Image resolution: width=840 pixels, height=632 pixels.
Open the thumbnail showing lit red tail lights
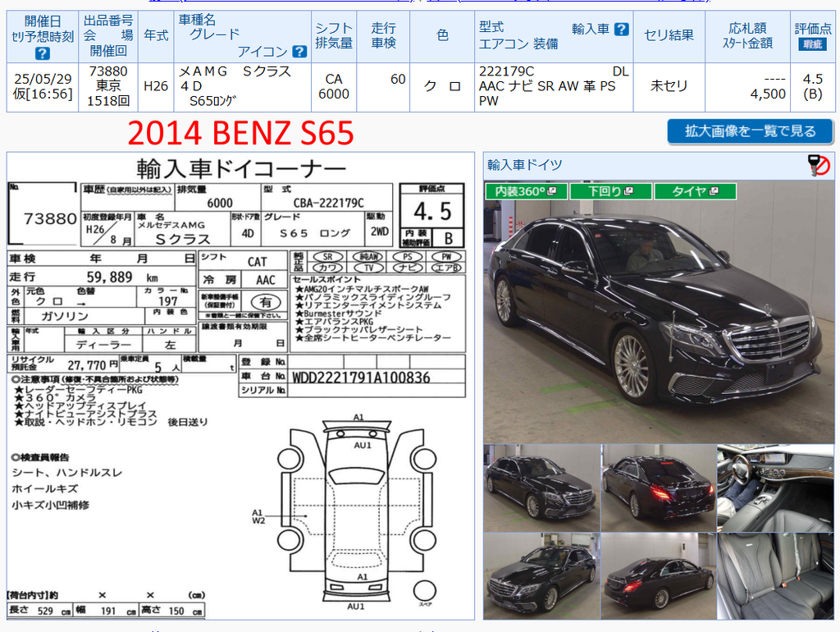[x=659, y=488]
